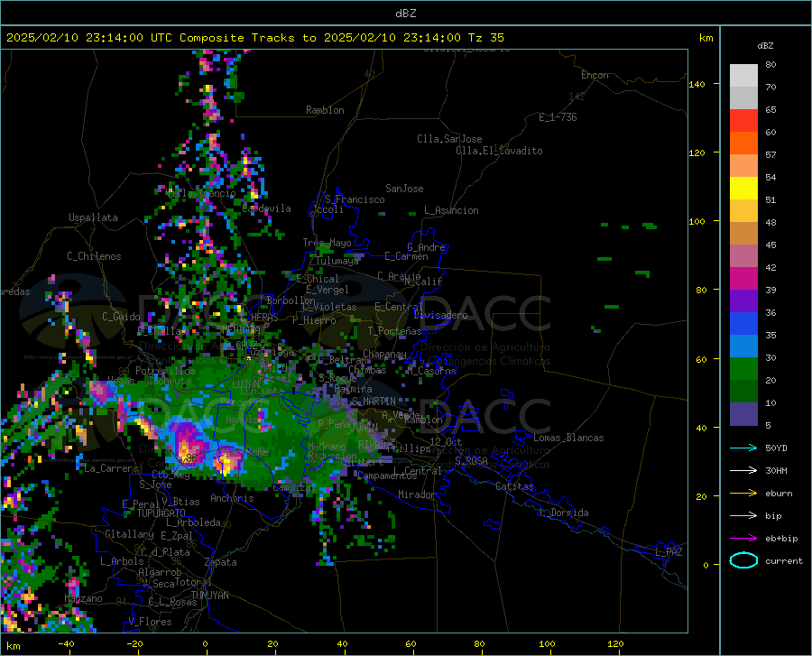Click the C_Chilenos map label
The image size is (812, 656).
(x=94, y=256)
